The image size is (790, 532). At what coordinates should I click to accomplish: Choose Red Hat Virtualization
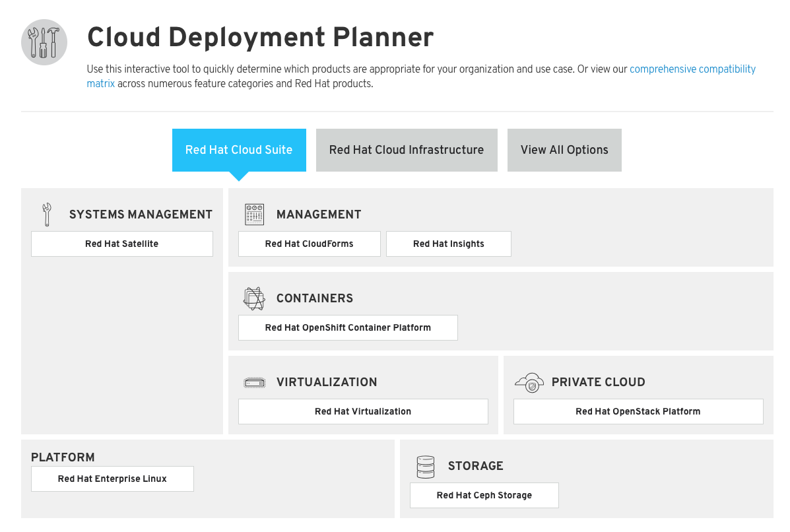point(363,411)
